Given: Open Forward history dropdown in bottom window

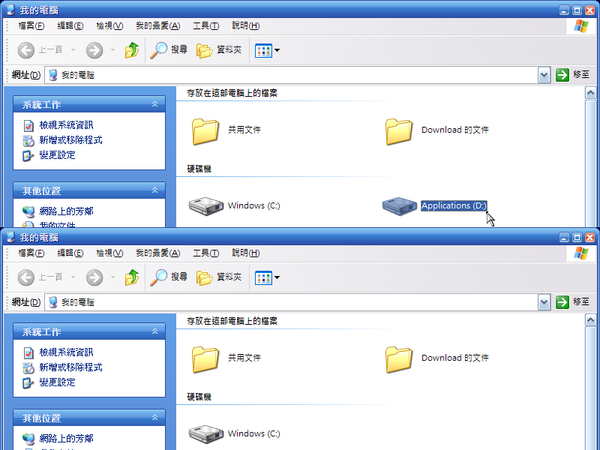Looking at the screenshot, I should [x=112, y=277].
